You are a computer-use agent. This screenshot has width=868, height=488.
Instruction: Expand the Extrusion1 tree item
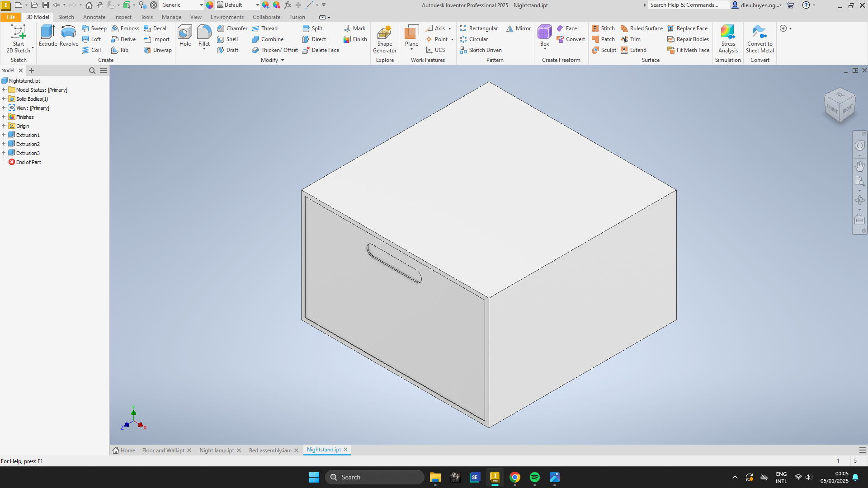[4, 135]
